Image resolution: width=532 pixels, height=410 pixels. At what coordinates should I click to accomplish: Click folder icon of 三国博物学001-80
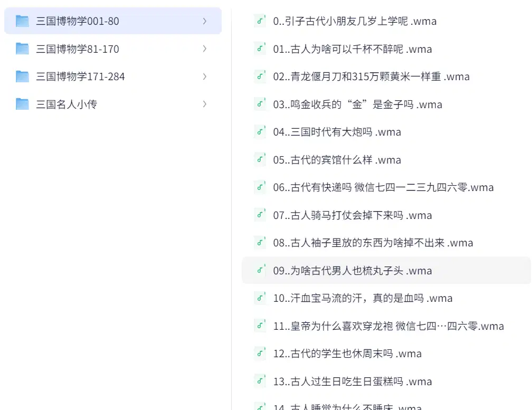pyautogui.click(x=22, y=21)
